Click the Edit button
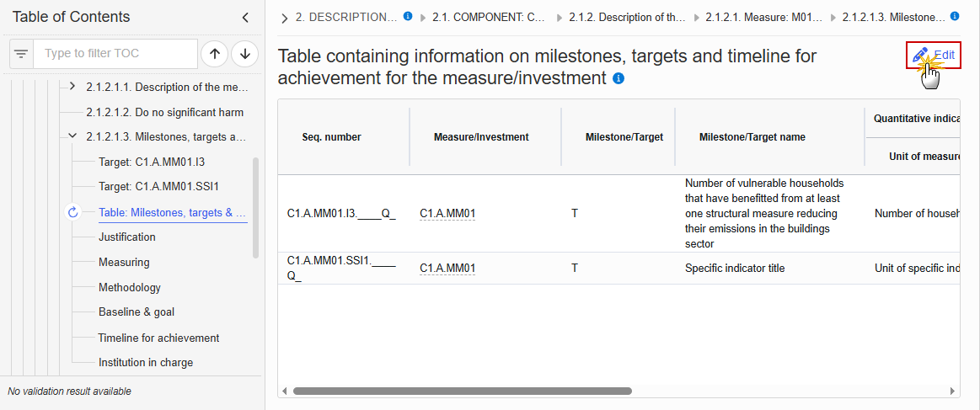The image size is (980, 410). point(934,55)
